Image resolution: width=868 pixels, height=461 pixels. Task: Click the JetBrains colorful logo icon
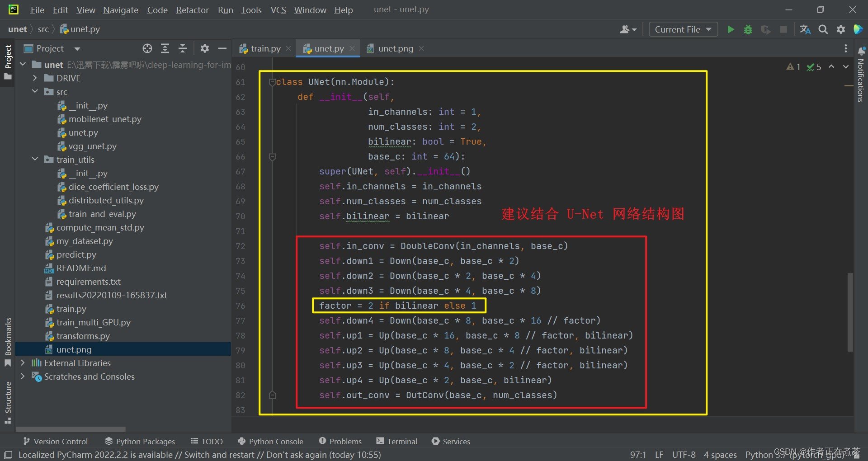[x=858, y=29]
